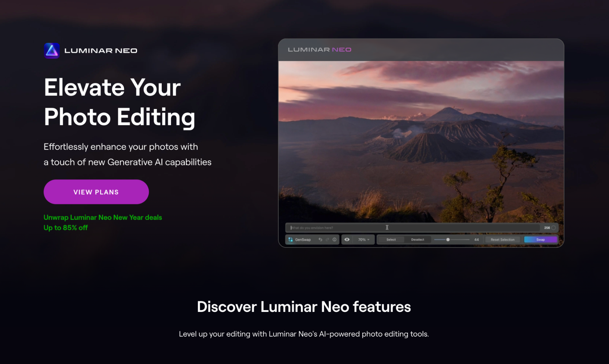Enable Select brush mode
This screenshot has height=364, width=609.
point(391,240)
